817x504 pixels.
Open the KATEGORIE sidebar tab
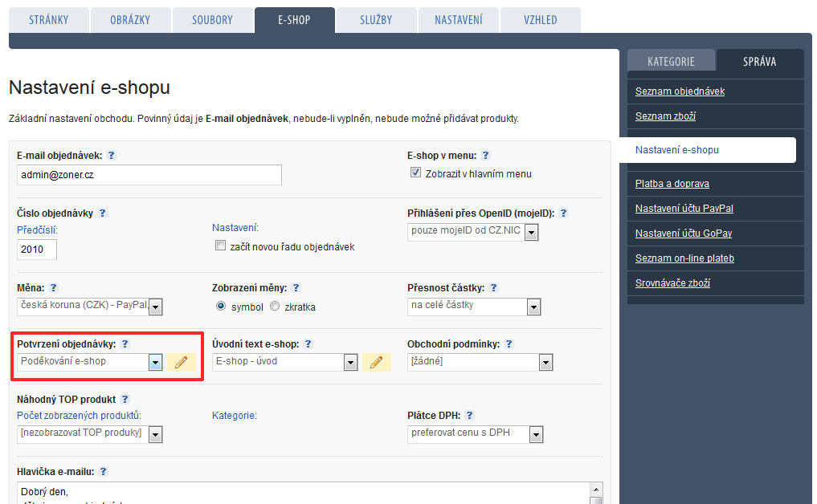(x=671, y=61)
